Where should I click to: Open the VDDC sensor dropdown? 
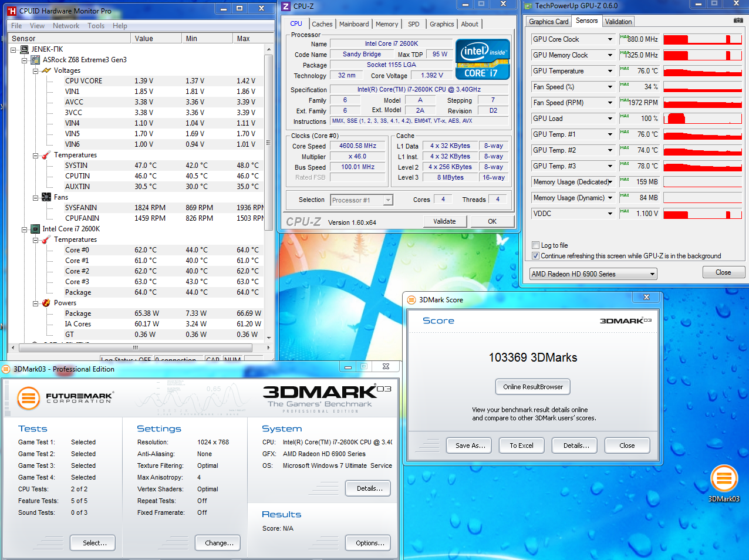[x=610, y=214]
